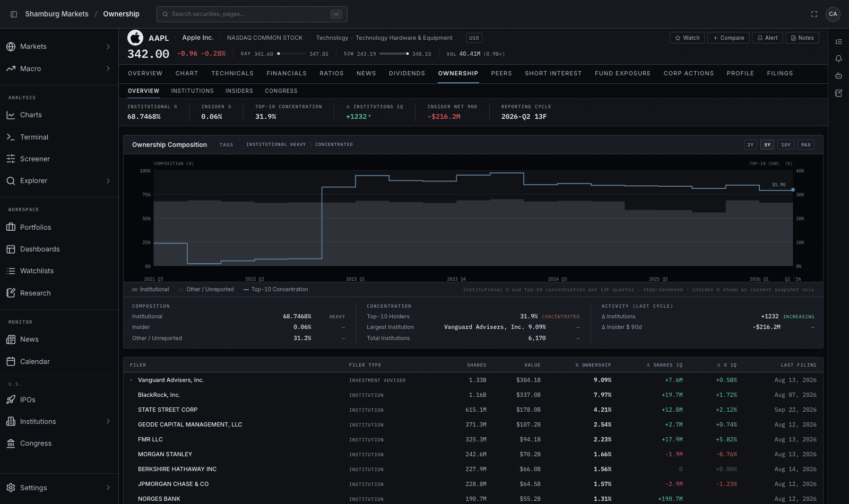Open Markets globe icon in sidebar
The height and width of the screenshot is (504, 849).
[x=11, y=47]
